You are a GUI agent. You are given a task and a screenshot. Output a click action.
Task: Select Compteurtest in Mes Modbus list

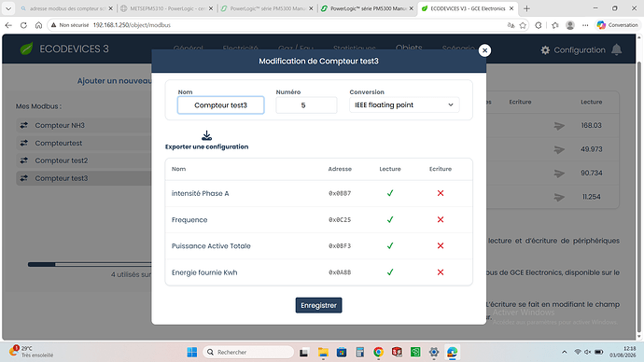point(84,143)
